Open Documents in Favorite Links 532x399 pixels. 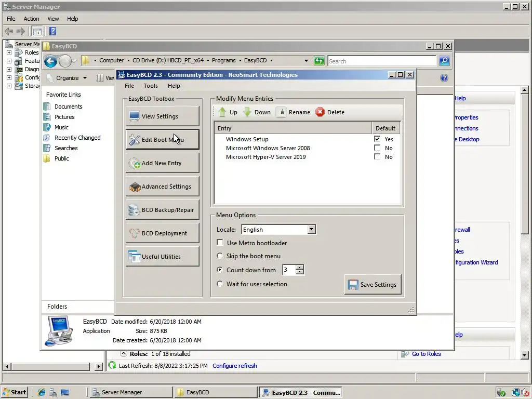[x=68, y=107]
